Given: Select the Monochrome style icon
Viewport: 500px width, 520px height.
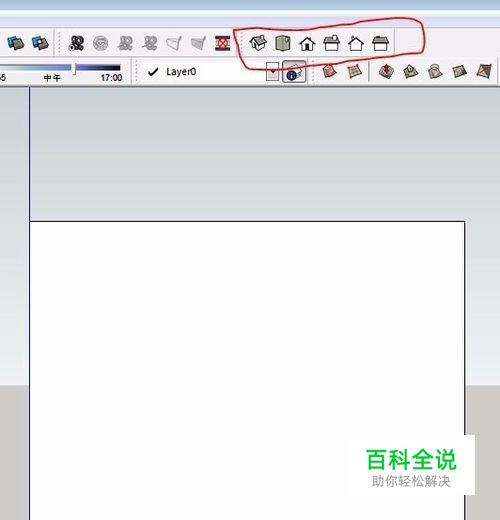Looking at the screenshot, I should (40, 43).
